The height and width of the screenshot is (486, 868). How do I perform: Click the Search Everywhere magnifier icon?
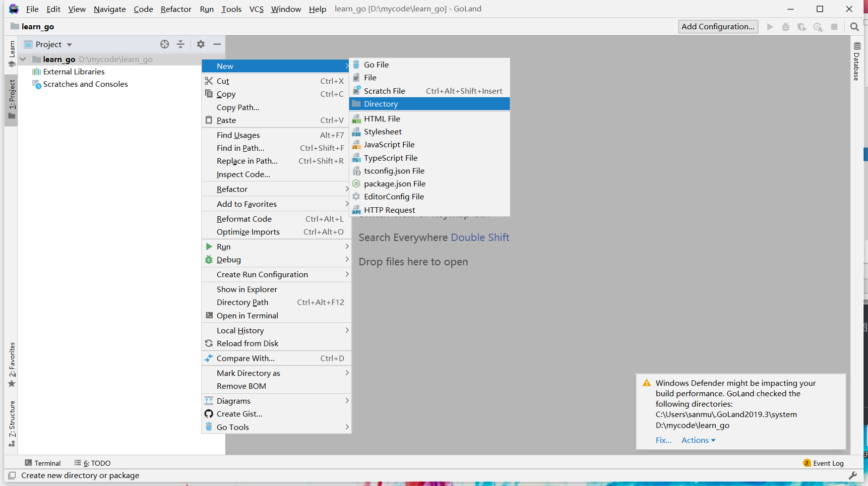[854, 27]
